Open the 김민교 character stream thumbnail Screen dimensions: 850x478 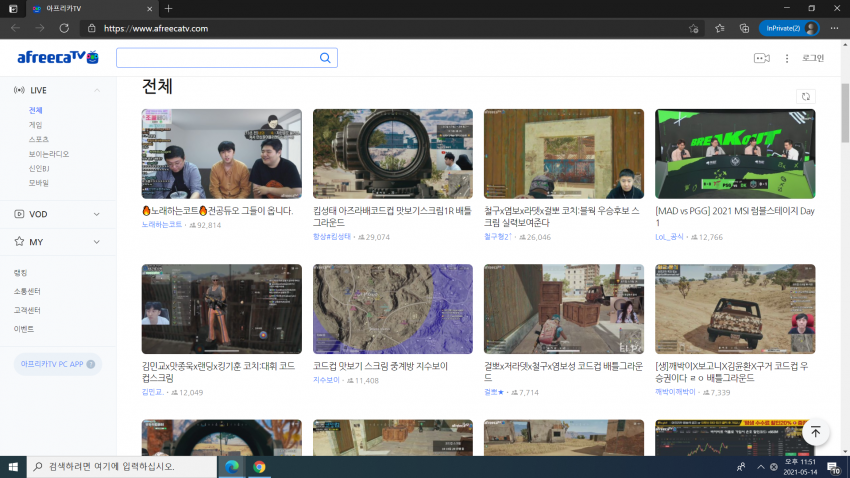pyautogui.click(x=222, y=309)
